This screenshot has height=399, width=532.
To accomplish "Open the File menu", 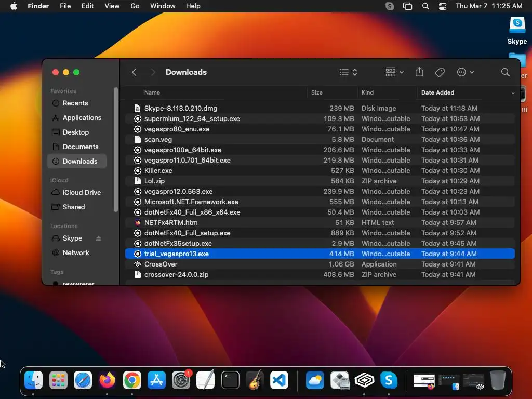I will click(x=65, y=6).
